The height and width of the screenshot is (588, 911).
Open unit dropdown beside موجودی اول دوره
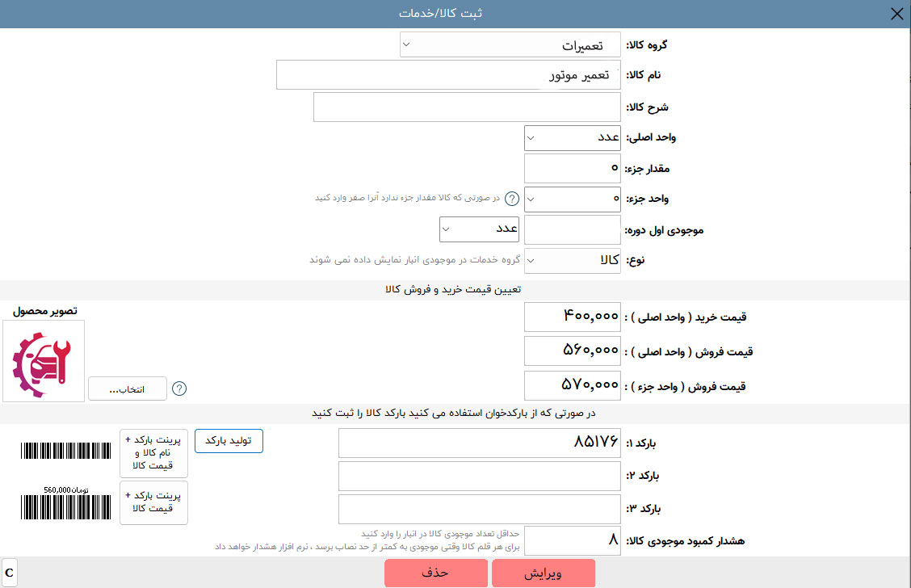point(479,229)
